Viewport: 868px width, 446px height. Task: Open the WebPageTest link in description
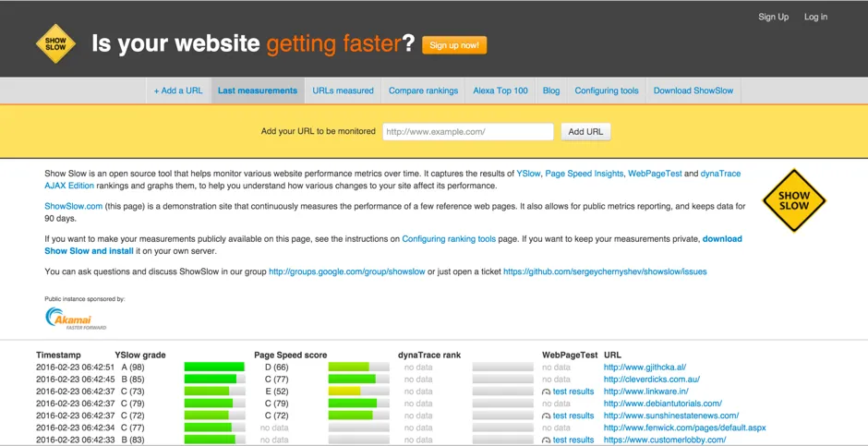pos(656,174)
